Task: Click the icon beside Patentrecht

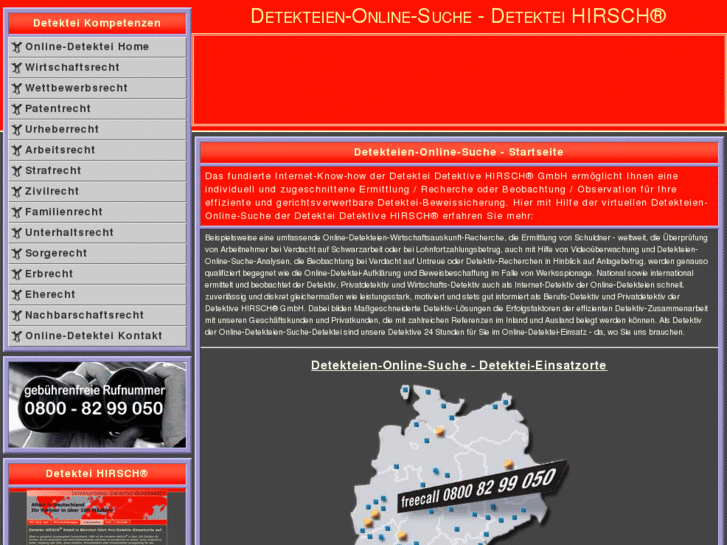Action: click(17, 109)
